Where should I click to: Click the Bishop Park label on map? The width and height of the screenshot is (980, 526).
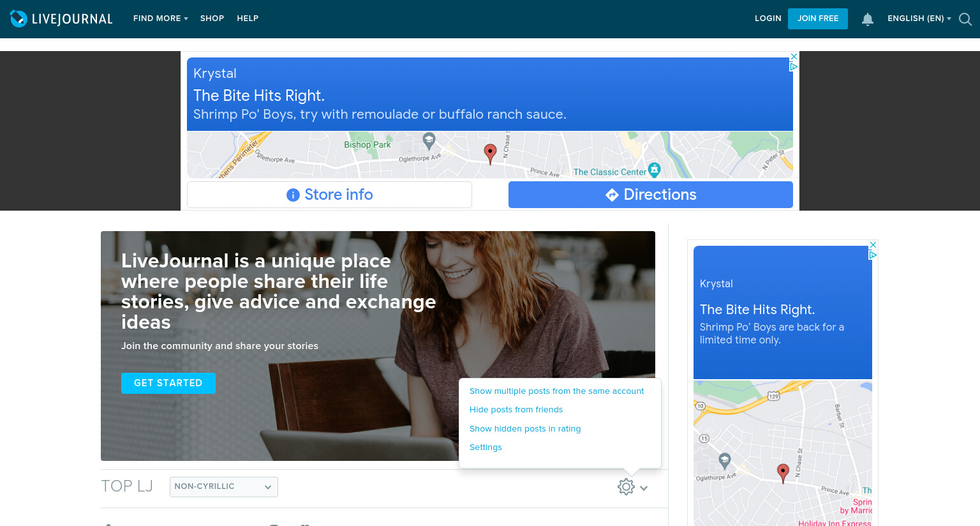(x=367, y=145)
